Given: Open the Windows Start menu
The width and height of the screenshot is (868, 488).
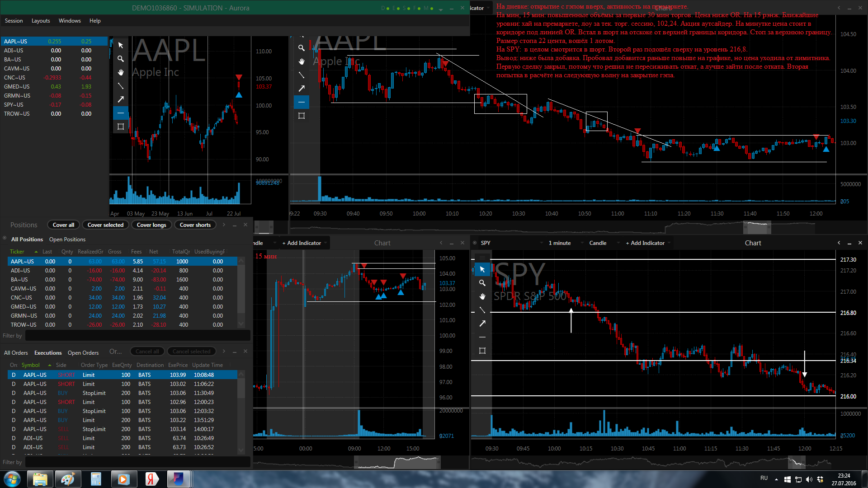Looking at the screenshot, I should [x=12, y=479].
